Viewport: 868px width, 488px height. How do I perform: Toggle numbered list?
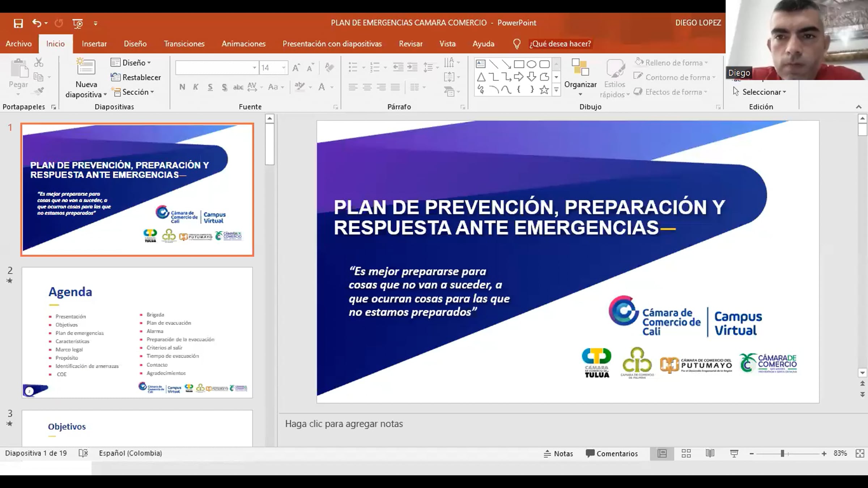click(x=375, y=67)
